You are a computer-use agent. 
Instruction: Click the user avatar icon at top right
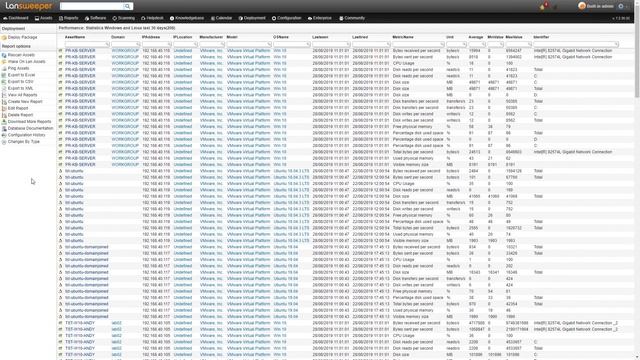click(582, 6)
